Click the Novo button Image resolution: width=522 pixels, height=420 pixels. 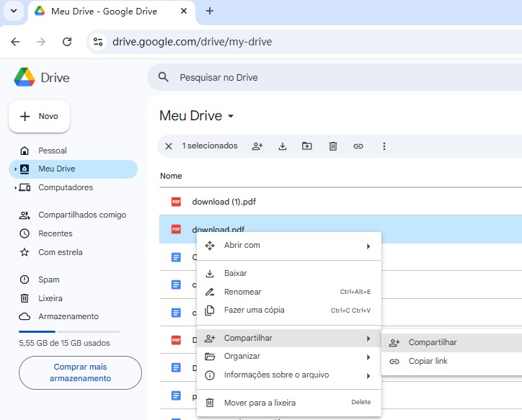pyautogui.click(x=40, y=116)
